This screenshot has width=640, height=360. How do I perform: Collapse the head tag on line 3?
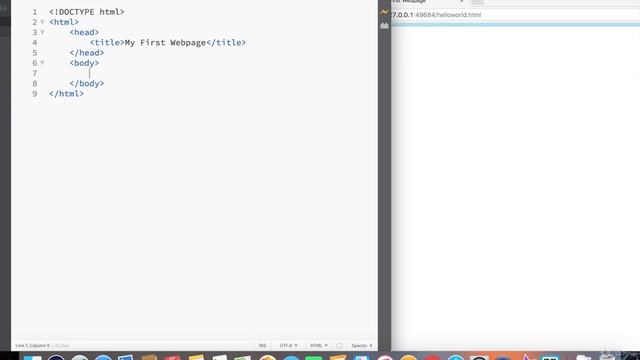pyautogui.click(x=42, y=32)
